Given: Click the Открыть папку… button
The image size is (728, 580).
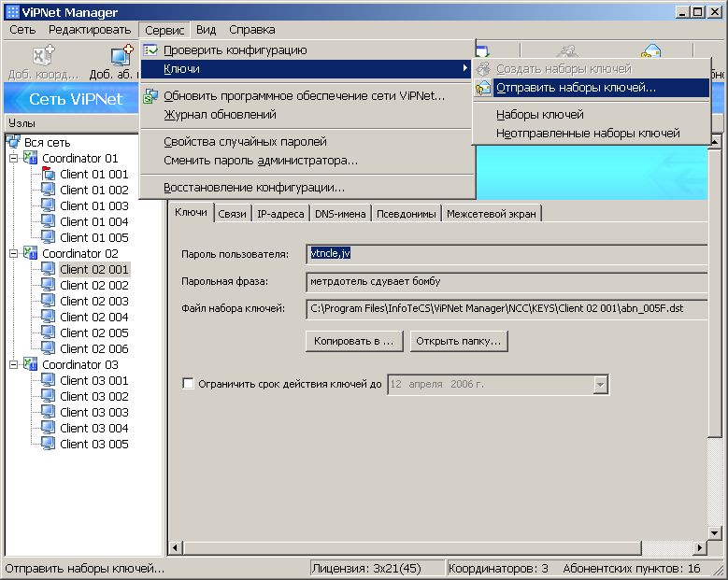Looking at the screenshot, I should (x=458, y=341).
